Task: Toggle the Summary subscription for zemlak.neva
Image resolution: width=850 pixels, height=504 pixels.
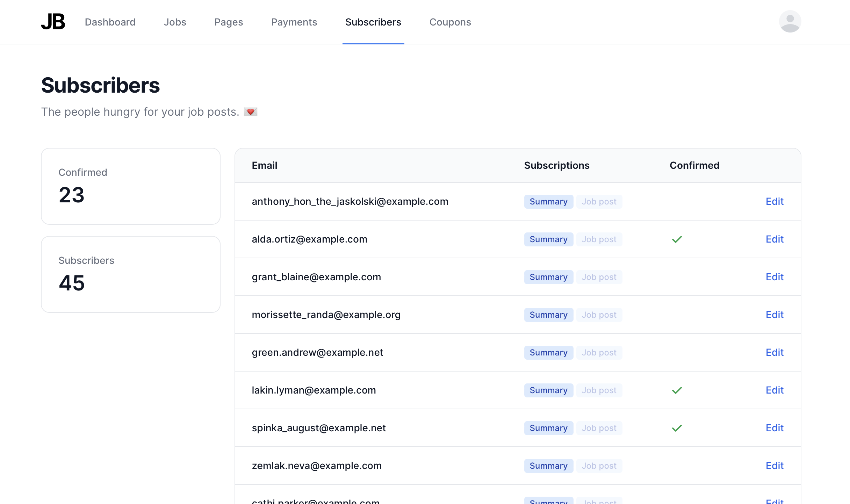Action: point(548,466)
